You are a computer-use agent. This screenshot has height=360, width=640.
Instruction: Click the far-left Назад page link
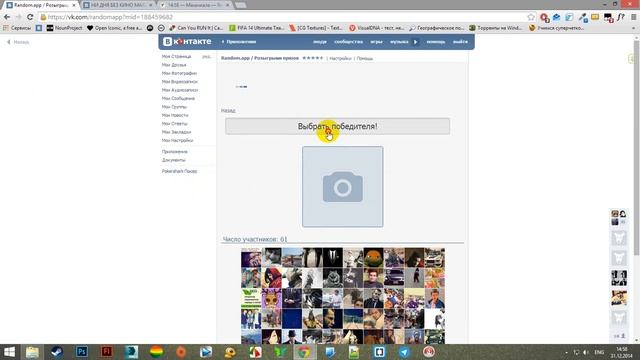click(18, 42)
